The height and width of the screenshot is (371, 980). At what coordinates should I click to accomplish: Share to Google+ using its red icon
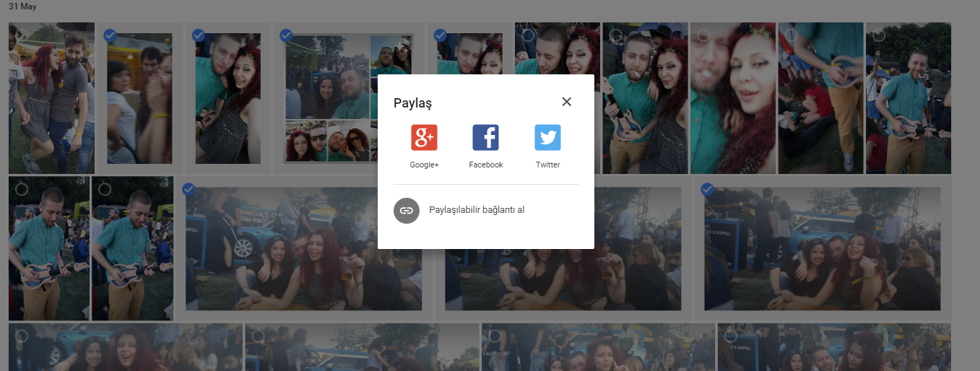(x=424, y=137)
